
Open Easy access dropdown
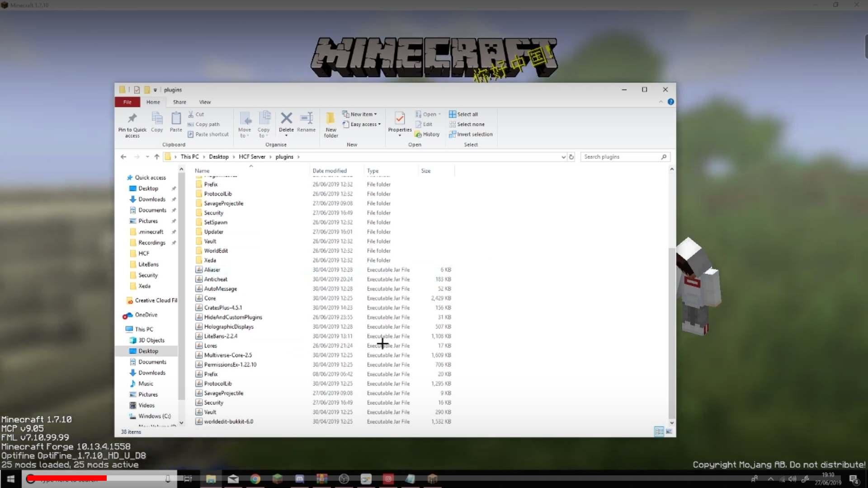click(362, 124)
